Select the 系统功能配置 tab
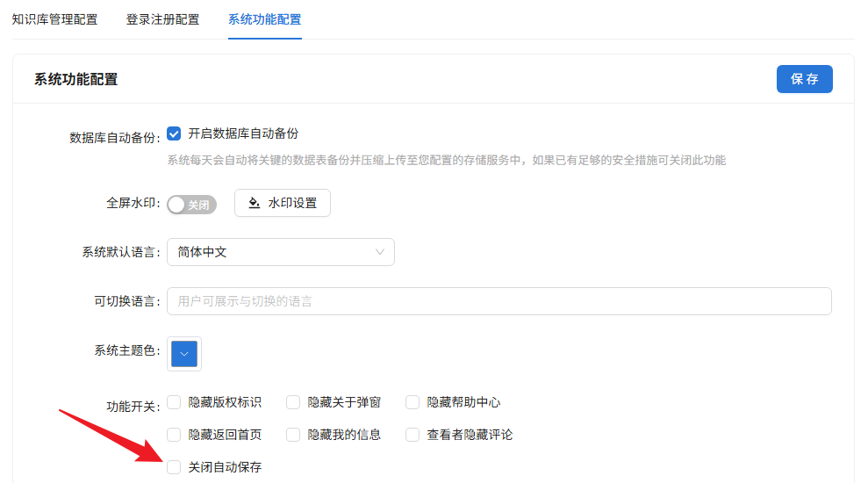 pos(264,19)
